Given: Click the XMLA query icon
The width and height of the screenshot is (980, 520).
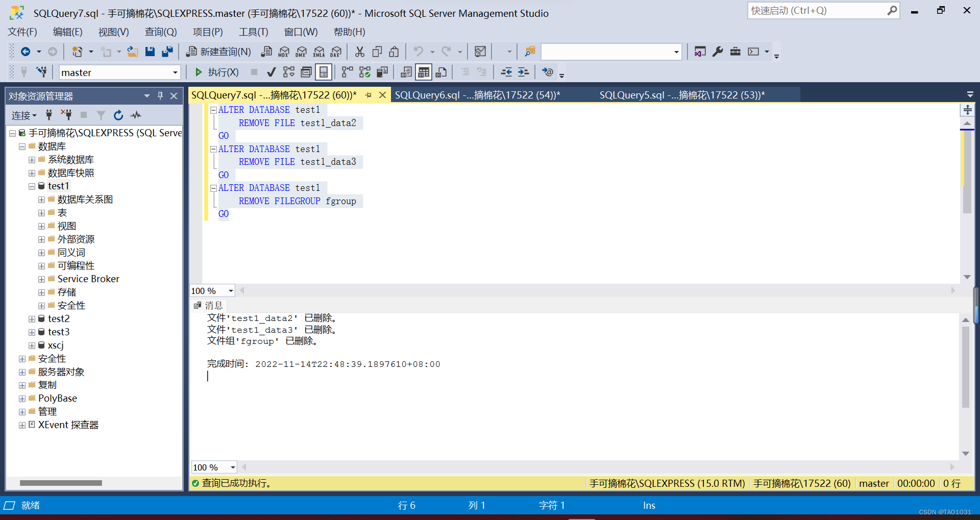Looking at the screenshot, I should (319, 52).
